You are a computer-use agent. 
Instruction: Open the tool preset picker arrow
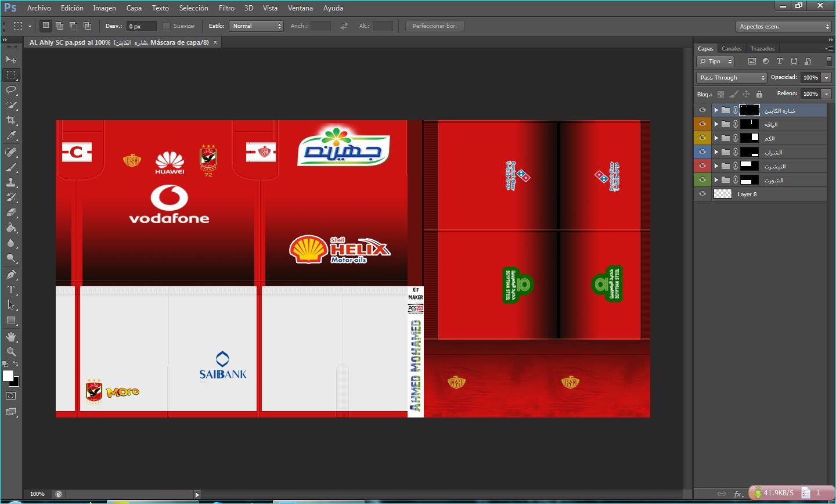30,26
